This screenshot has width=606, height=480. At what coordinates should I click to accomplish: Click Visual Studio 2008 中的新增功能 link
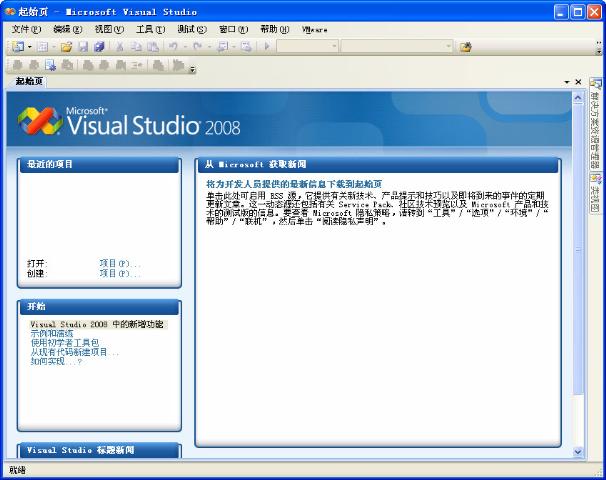97,324
